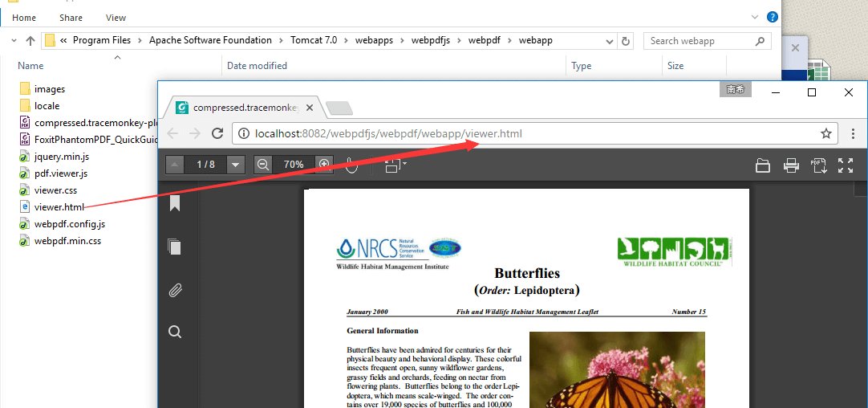
Task: Click the 70% zoom level field
Action: (294, 165)
